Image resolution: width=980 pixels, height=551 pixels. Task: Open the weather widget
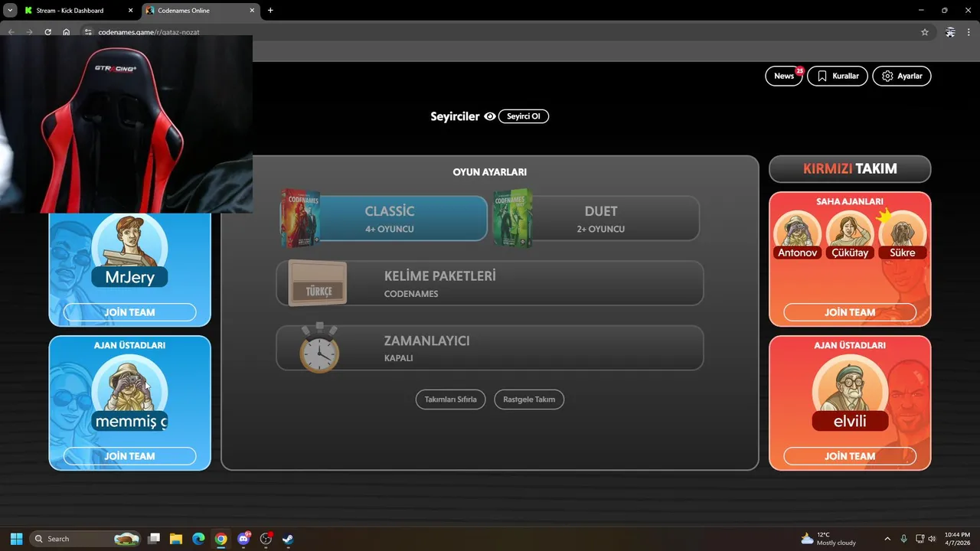828,539
